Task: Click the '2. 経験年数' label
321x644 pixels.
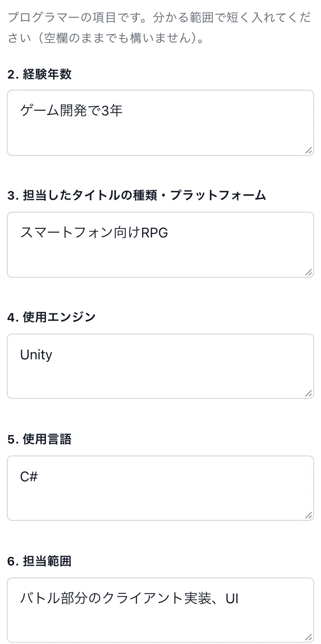Action: [39, 74]
